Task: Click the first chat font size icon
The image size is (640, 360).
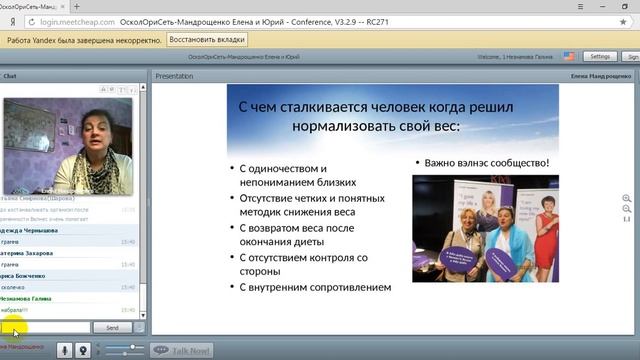Action: point(103,89)
